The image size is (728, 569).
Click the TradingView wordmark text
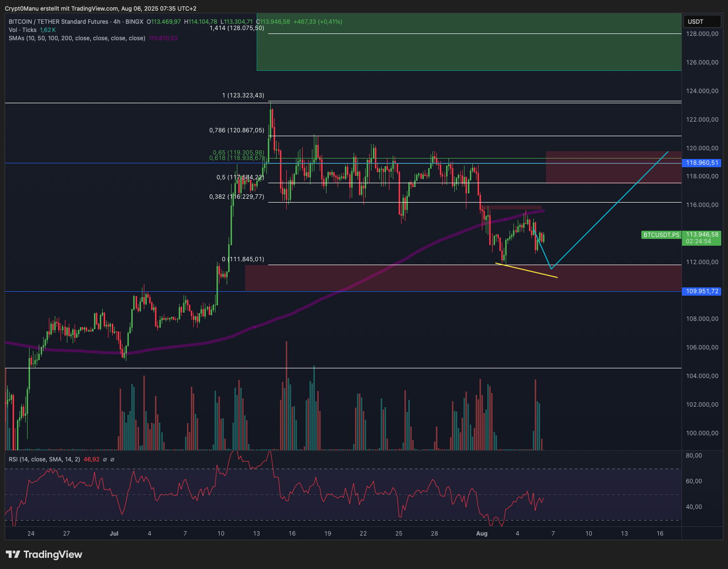point(53,554)
